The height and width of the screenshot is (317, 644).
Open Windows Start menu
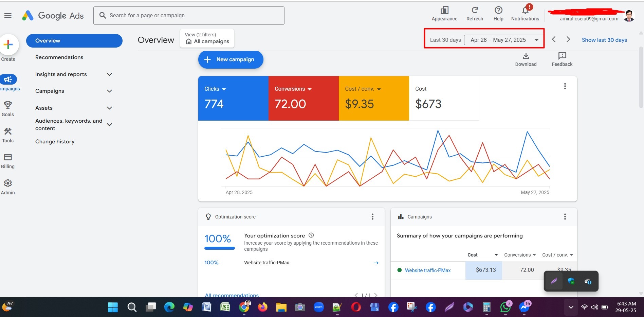pos(113,307)
